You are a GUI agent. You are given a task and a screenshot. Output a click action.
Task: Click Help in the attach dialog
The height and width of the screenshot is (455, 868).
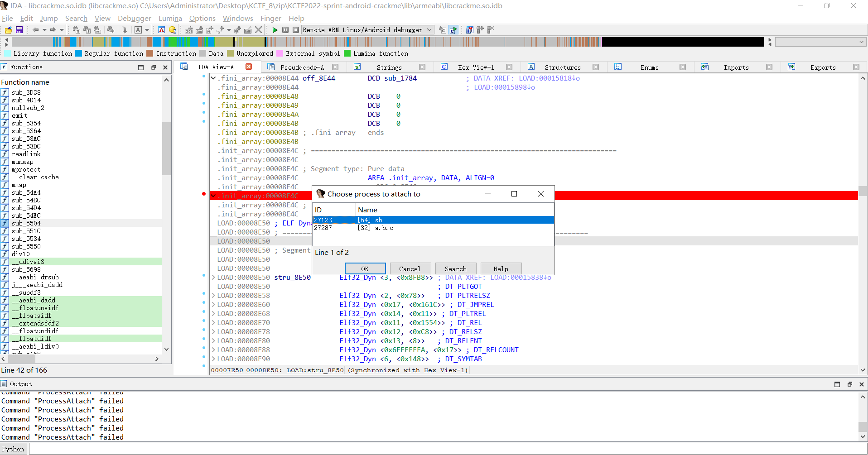[x=501, y=268]
